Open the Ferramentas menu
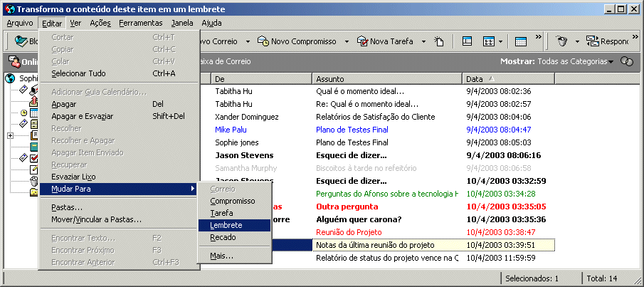Viewport: 644px width, 287px height. [x=141, y=23]
